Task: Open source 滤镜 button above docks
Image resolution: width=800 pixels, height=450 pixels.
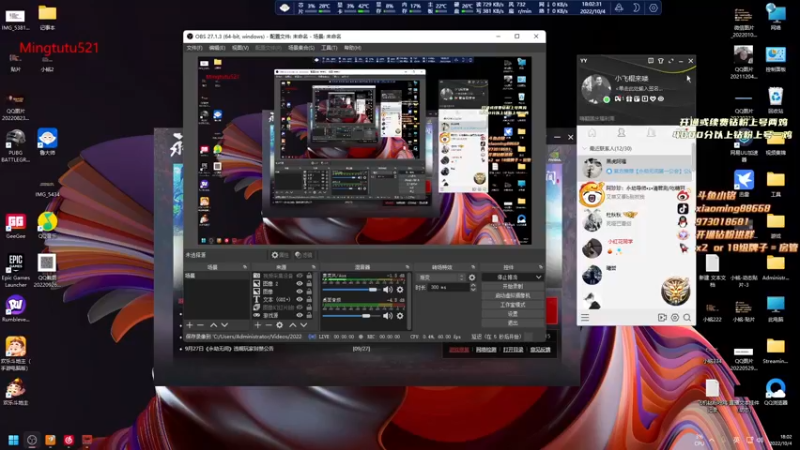Action: (x=304, y=255)
